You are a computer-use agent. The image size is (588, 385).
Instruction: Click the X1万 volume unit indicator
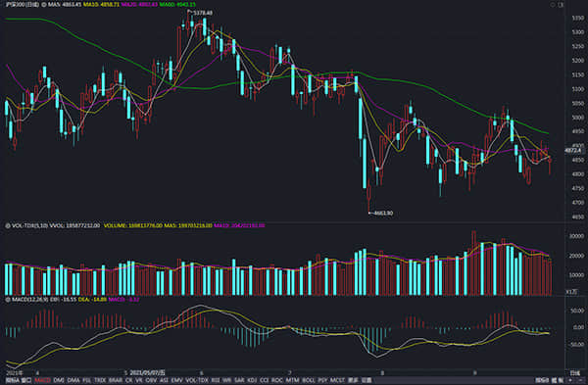tap(571, 291)
